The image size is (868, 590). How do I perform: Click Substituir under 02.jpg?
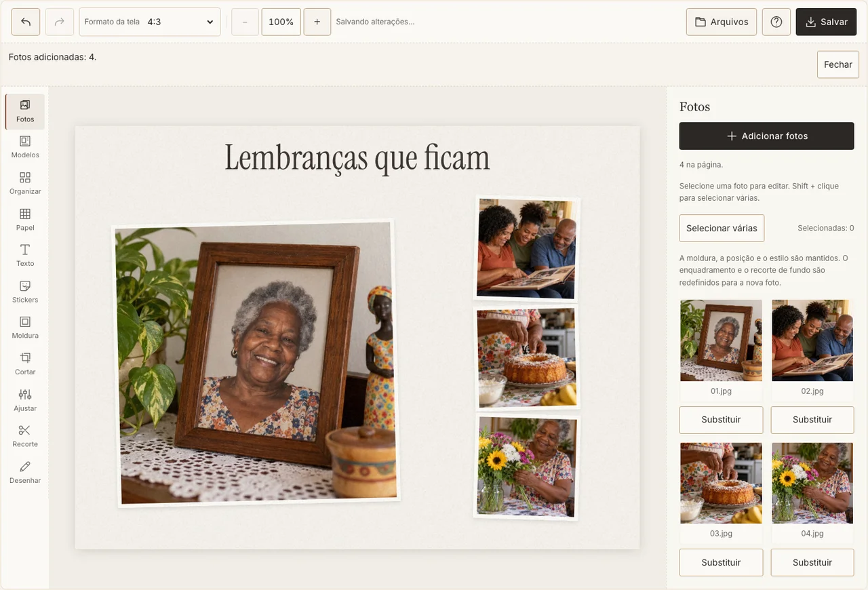tap(812, 420)
